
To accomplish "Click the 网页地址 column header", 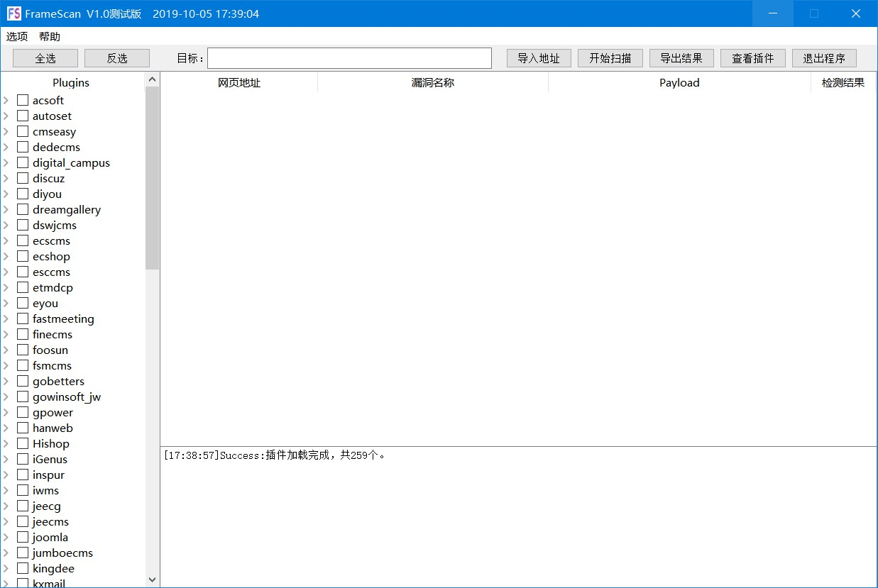I will tap(239, 82).
